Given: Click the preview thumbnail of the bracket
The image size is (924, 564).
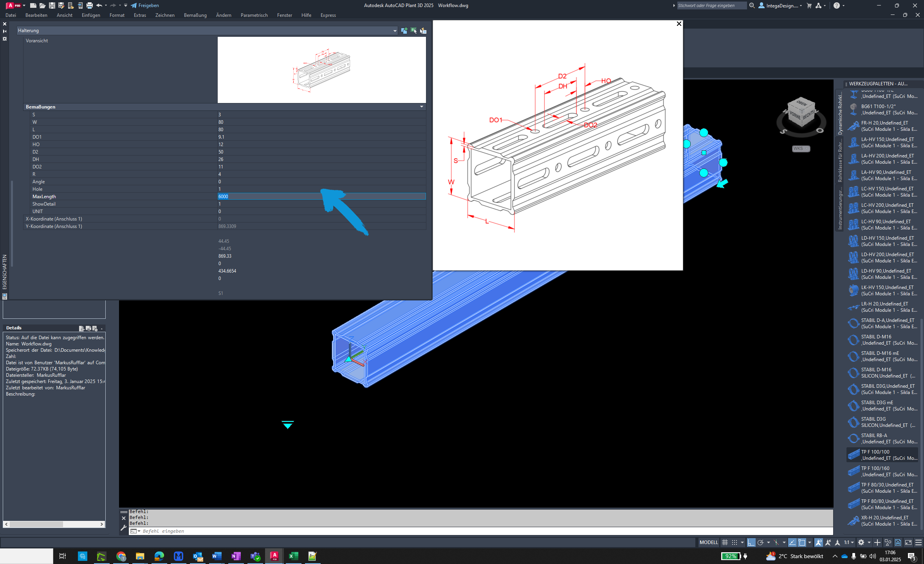Looking at the screenshot, I should point(321,70).
